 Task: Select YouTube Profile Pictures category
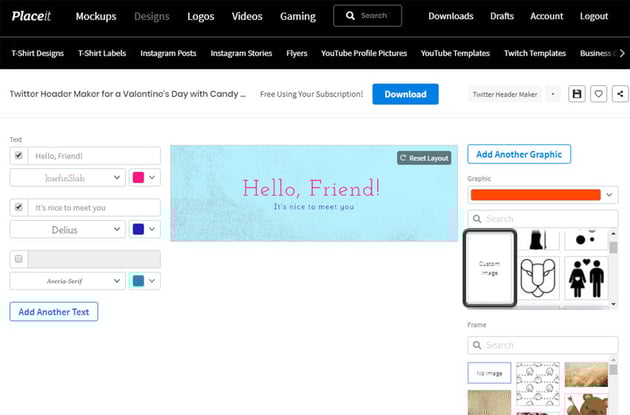pyautogui.click(x=364, y=53)
